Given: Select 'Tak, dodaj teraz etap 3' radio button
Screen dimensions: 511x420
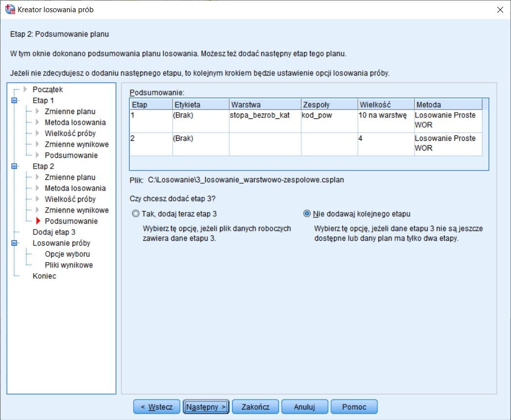Looking at the screenshot, I should (x=136, y=213).
